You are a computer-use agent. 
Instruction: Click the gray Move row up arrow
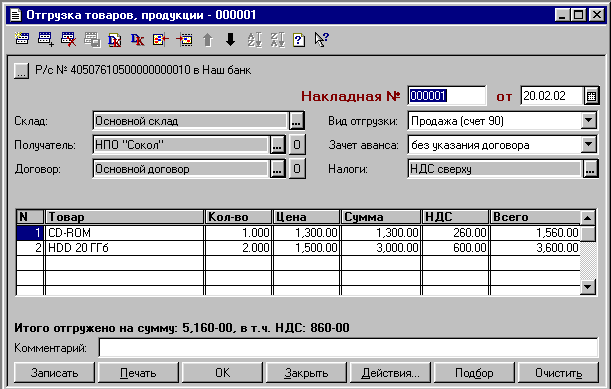coord(208,40)
